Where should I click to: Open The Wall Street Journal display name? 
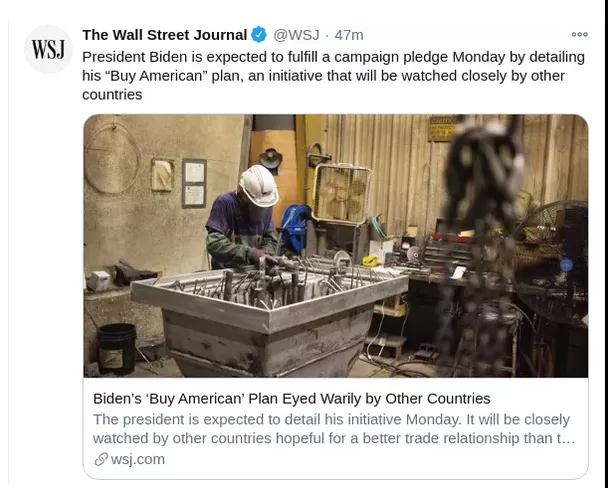(x=164, y=35)
